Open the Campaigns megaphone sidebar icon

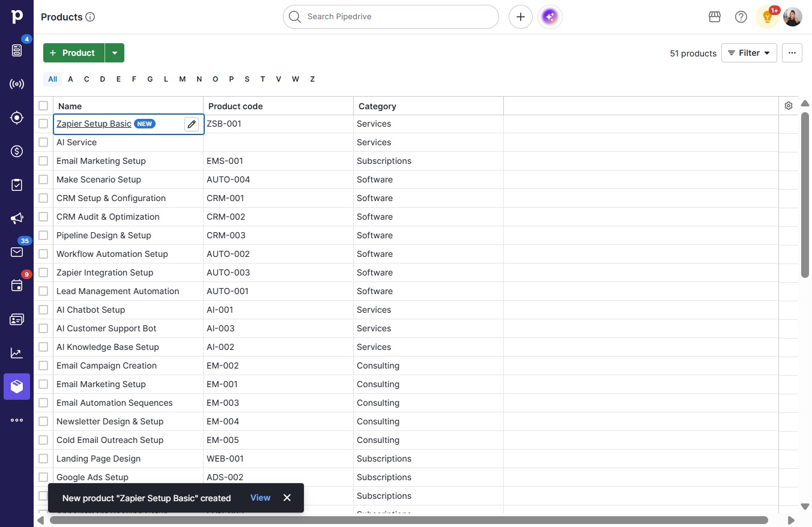coord(17,218)
